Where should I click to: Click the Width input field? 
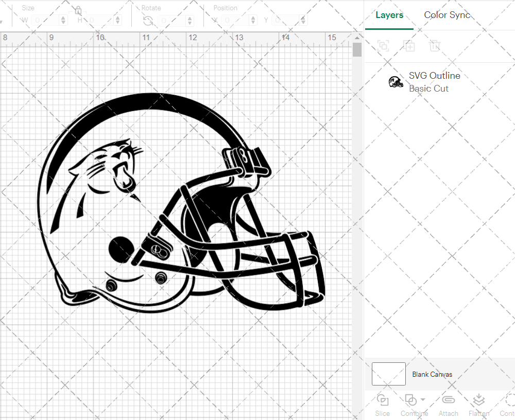coord(46,21)
